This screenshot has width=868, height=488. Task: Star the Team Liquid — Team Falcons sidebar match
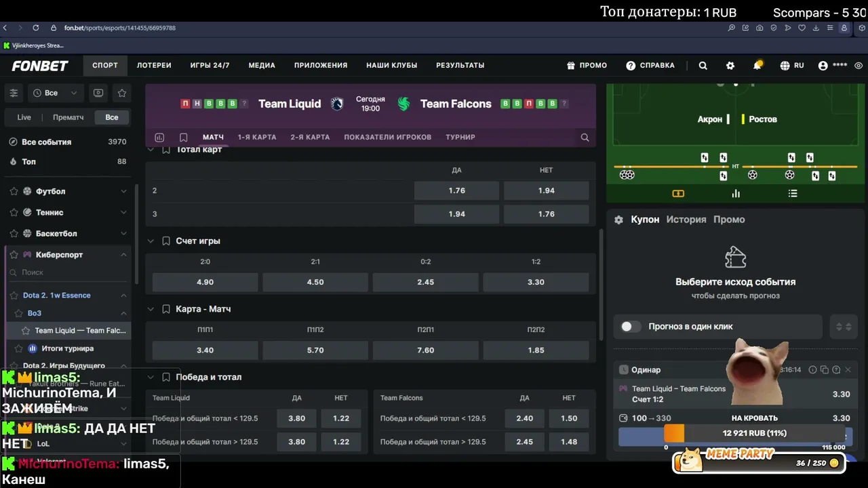pyautogui.click(x=27, y=331)
